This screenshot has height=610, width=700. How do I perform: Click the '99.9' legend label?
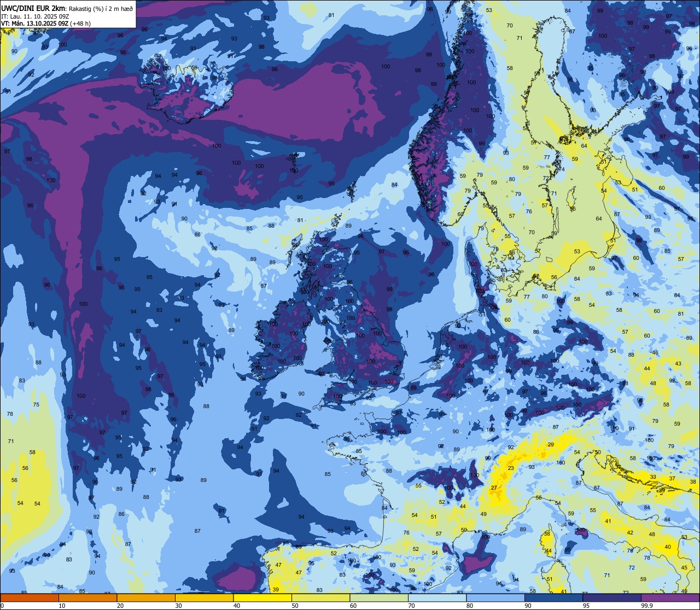click(647, 606)
